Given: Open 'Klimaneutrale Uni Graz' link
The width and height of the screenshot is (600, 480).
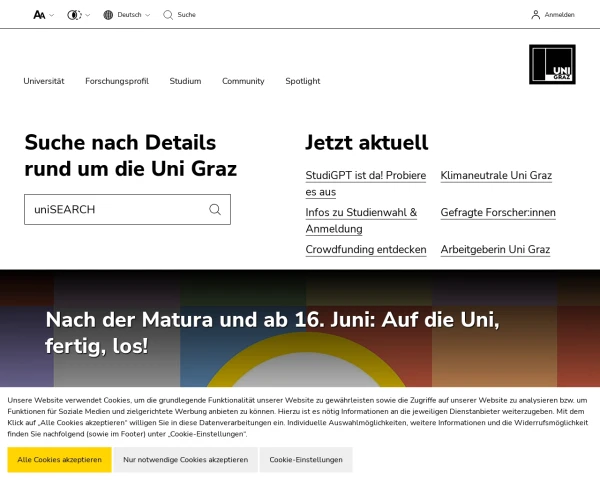Looking at the screenshot, I should (496, 175).
